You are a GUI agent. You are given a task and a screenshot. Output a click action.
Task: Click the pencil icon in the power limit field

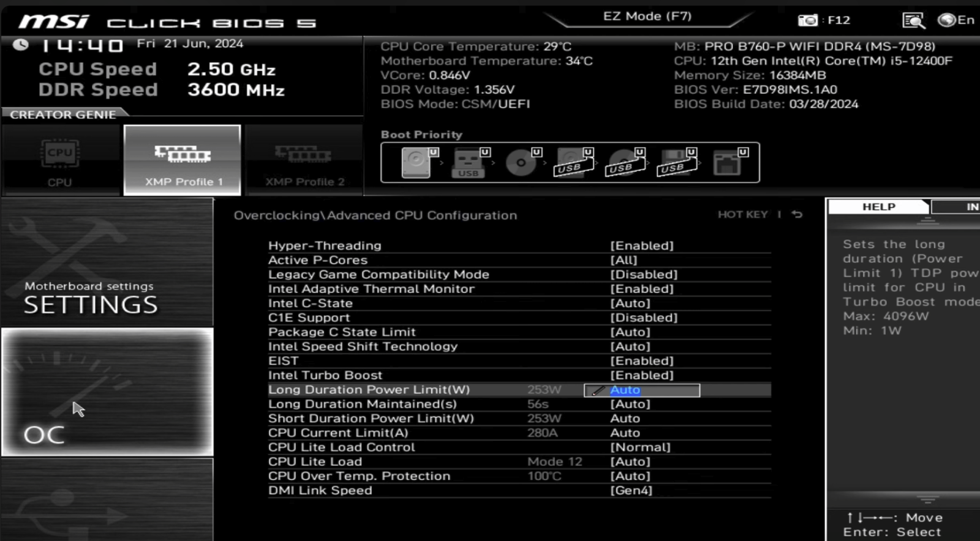click(x=598, y=390)
